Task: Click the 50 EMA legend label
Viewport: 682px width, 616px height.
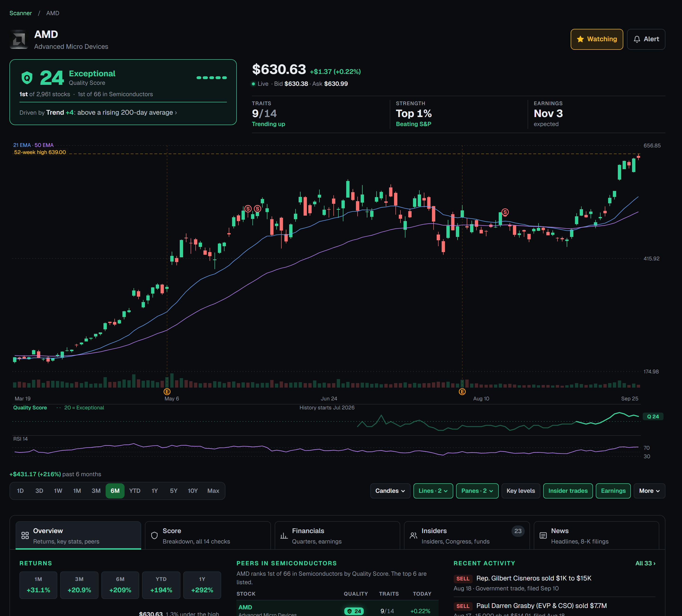Action: tap(44, 145)
